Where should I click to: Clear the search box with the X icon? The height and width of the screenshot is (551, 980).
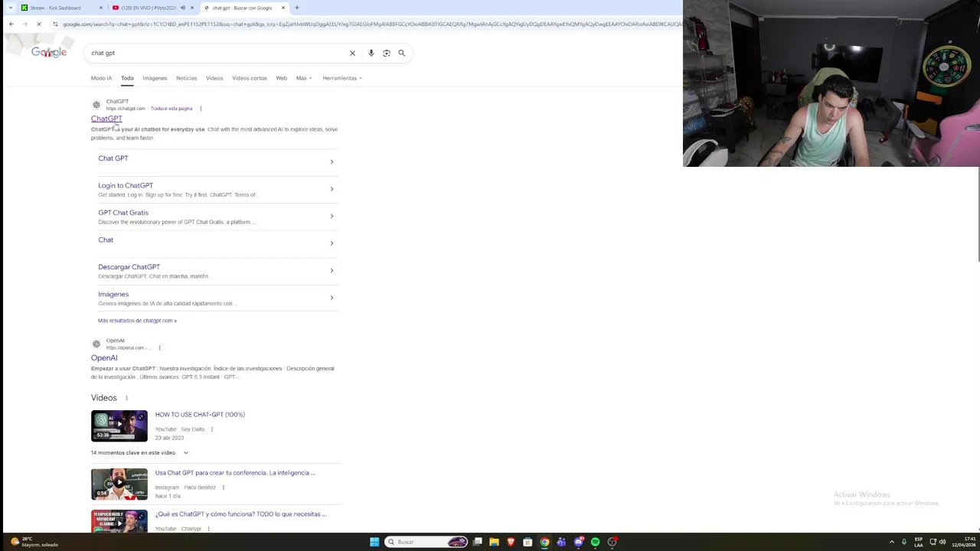point(352,53)
